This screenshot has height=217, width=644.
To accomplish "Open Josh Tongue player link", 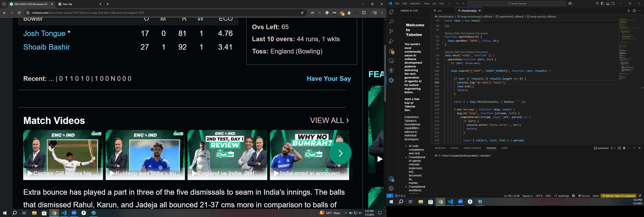I will pos(44,34).
